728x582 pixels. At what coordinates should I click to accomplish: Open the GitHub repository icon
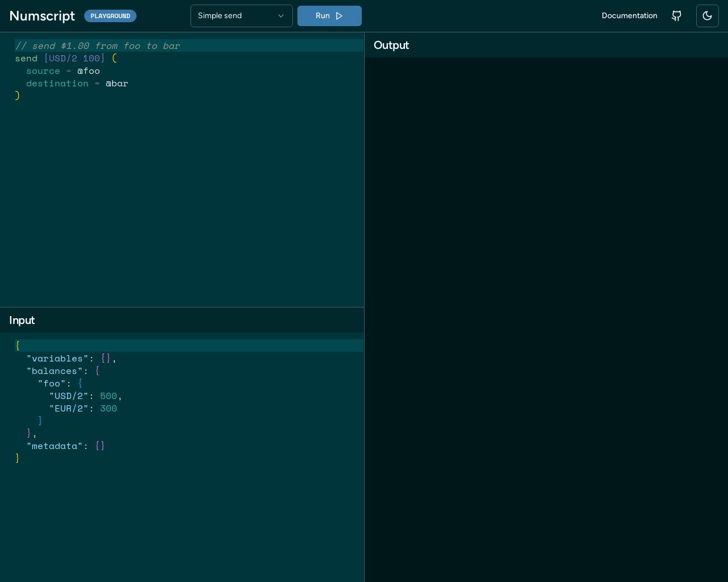(x=676, y=16)
